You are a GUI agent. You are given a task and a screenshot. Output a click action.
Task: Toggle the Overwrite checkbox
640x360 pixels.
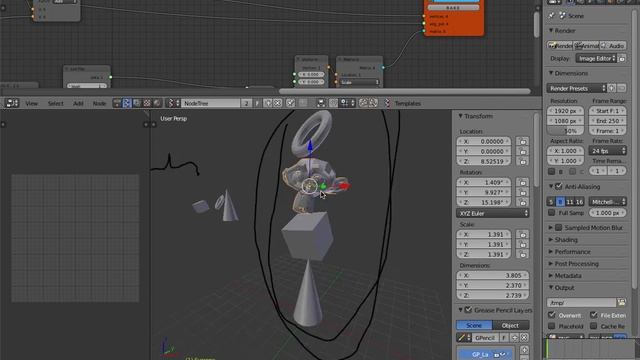pos(552,315)
